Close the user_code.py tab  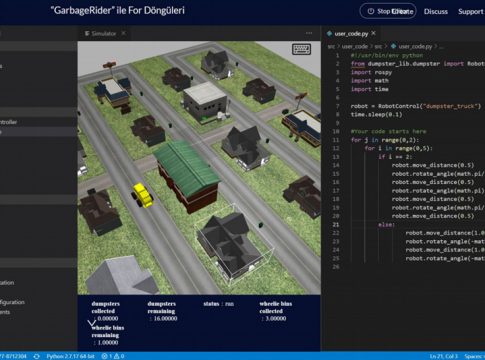[x=373, y=33]
